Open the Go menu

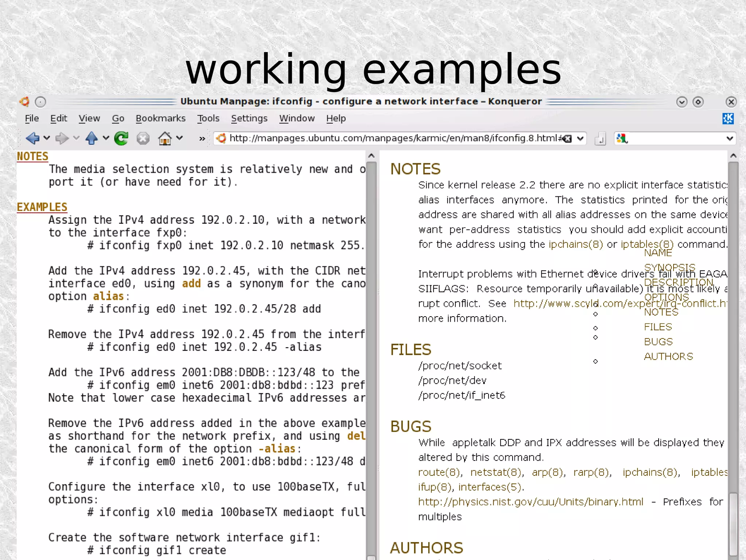pos(118,118)
